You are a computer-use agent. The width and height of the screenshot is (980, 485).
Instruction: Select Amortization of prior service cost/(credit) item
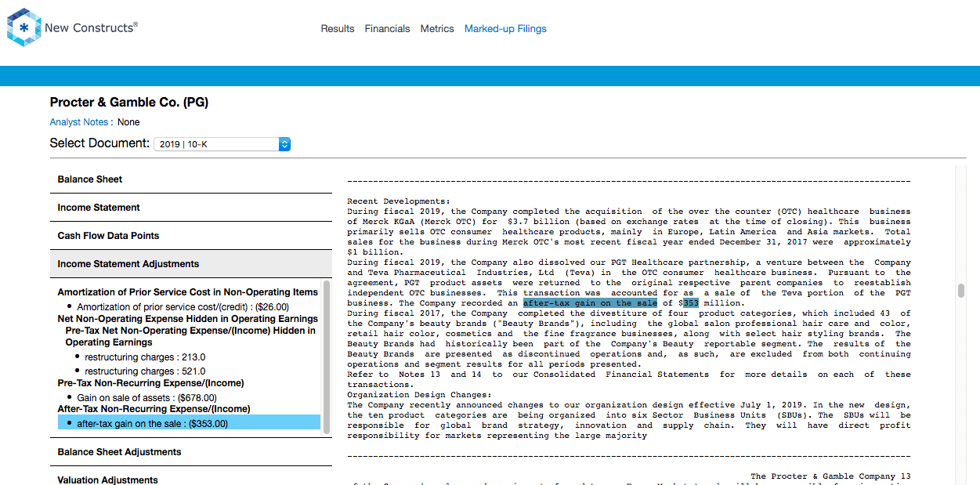coord(183,307)
